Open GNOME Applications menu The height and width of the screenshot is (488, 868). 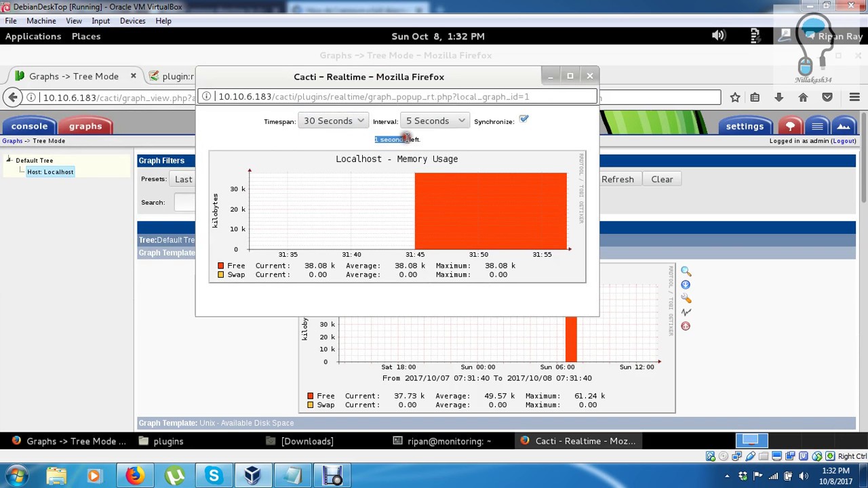point(33,36)
